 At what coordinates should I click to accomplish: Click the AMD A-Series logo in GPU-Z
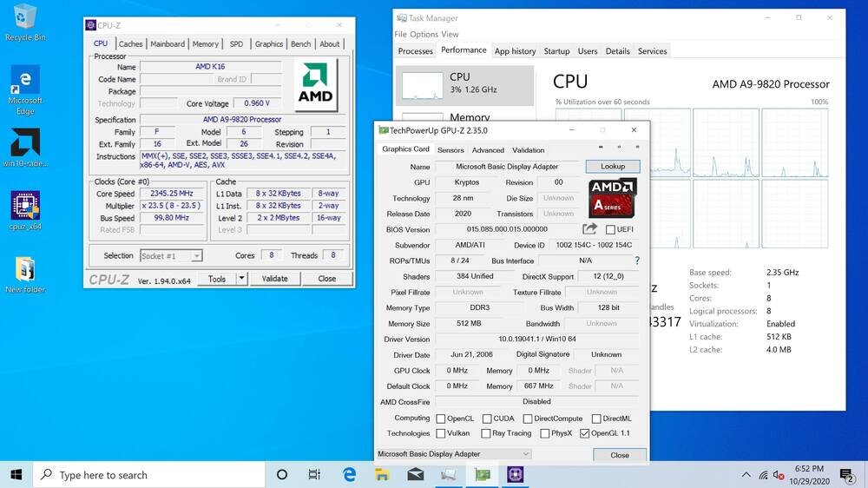612,198
